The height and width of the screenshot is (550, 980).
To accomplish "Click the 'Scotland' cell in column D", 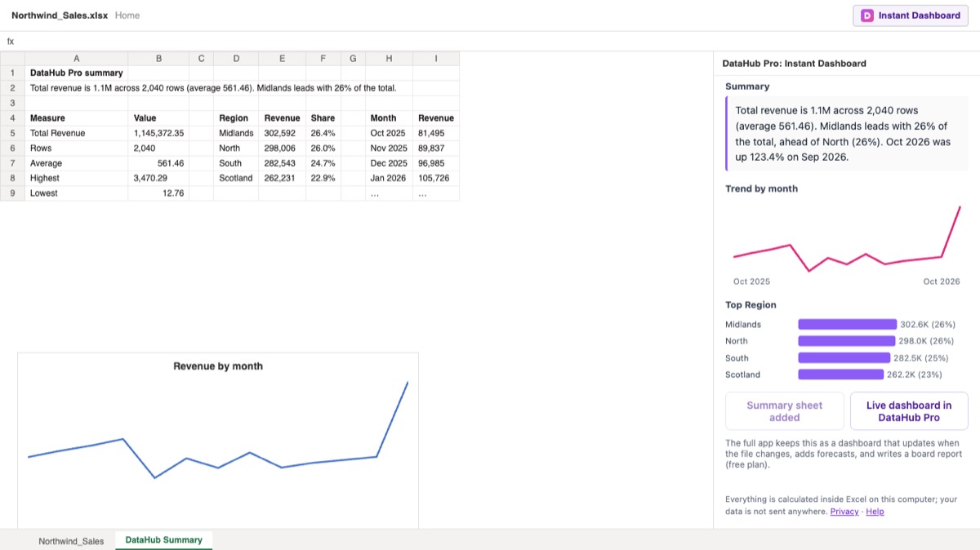I will pyautogui.click(x=236, y=177).
